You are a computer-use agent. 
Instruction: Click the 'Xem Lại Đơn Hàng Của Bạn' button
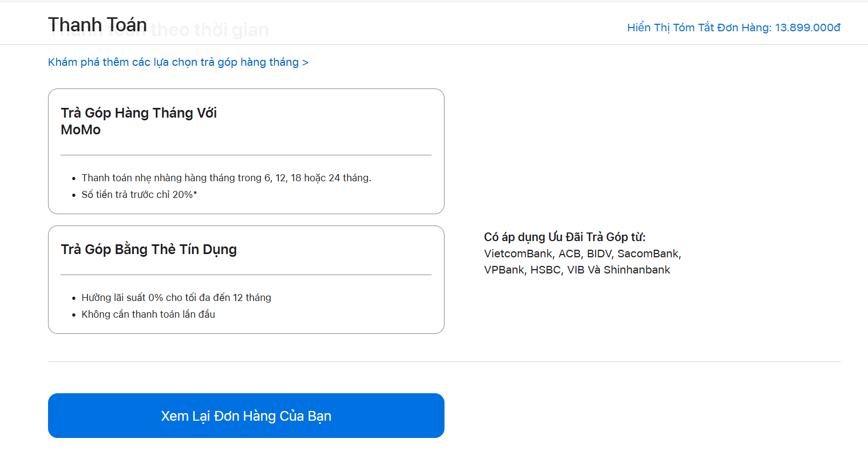pos(246,415)
